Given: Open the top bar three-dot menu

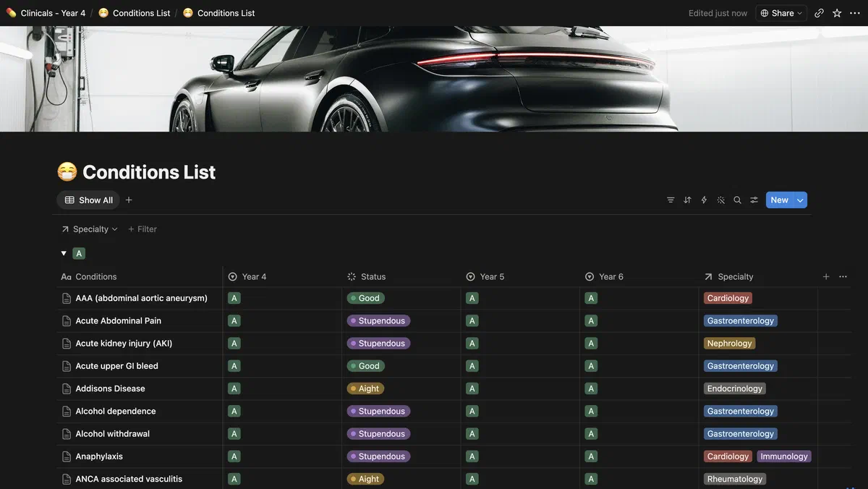Looking at the screenshot, I should (x=854, y=13).
